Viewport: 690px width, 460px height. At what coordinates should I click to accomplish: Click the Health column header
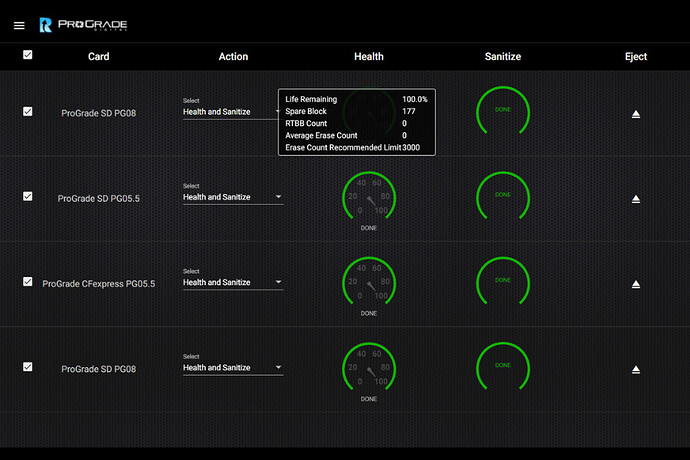[368, 57]
